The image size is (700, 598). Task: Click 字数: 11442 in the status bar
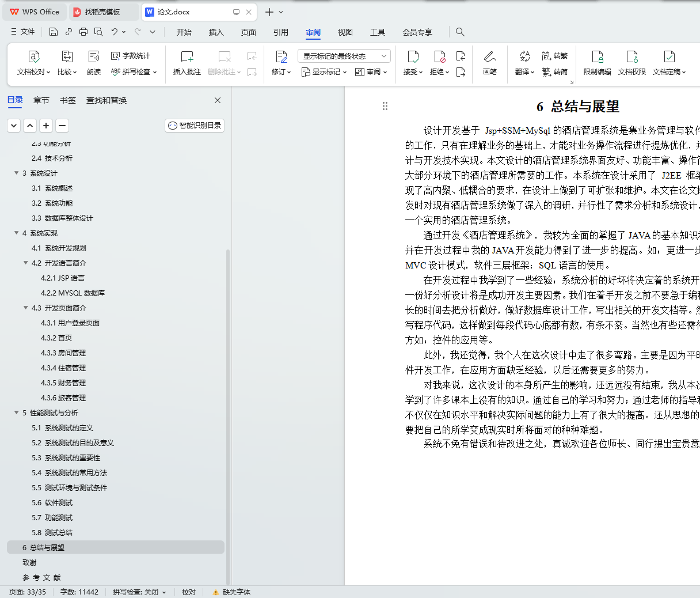[79, 592]
